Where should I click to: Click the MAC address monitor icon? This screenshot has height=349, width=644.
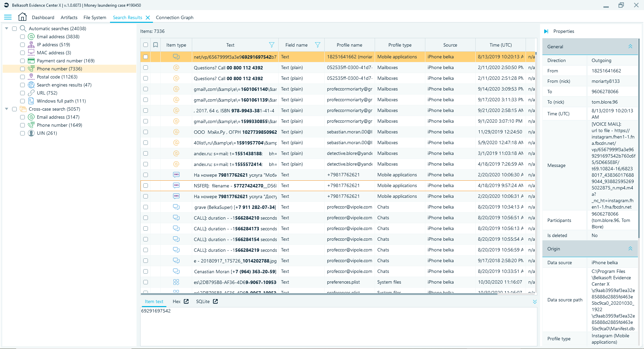[x=31, y=53]
